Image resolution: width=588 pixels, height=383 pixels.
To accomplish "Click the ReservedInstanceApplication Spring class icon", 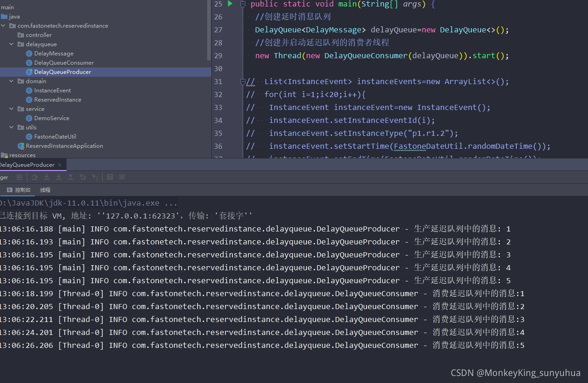I will coord(21,146).
